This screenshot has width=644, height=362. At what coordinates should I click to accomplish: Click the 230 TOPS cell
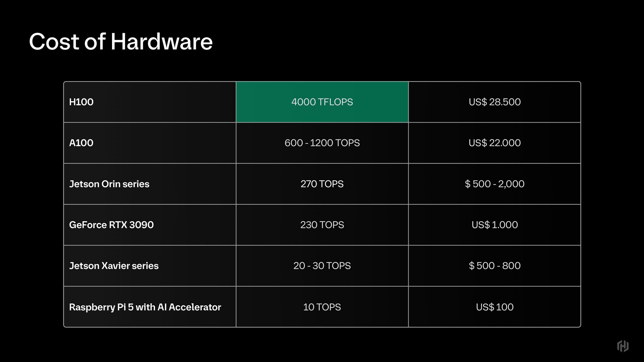pos(322,225)
